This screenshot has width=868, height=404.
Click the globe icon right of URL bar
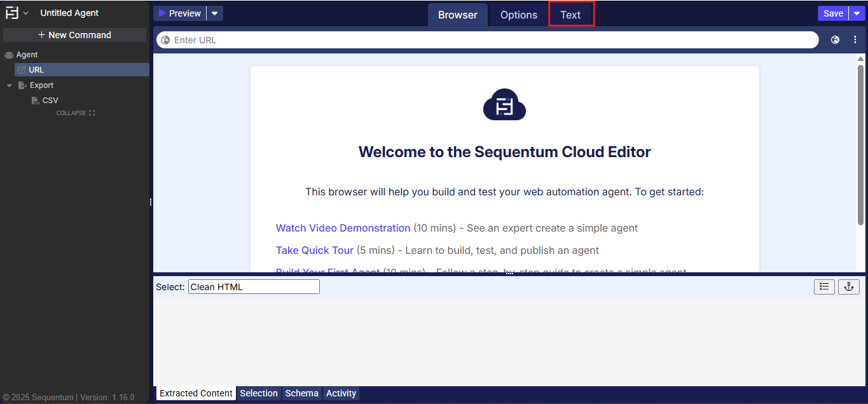836,40
